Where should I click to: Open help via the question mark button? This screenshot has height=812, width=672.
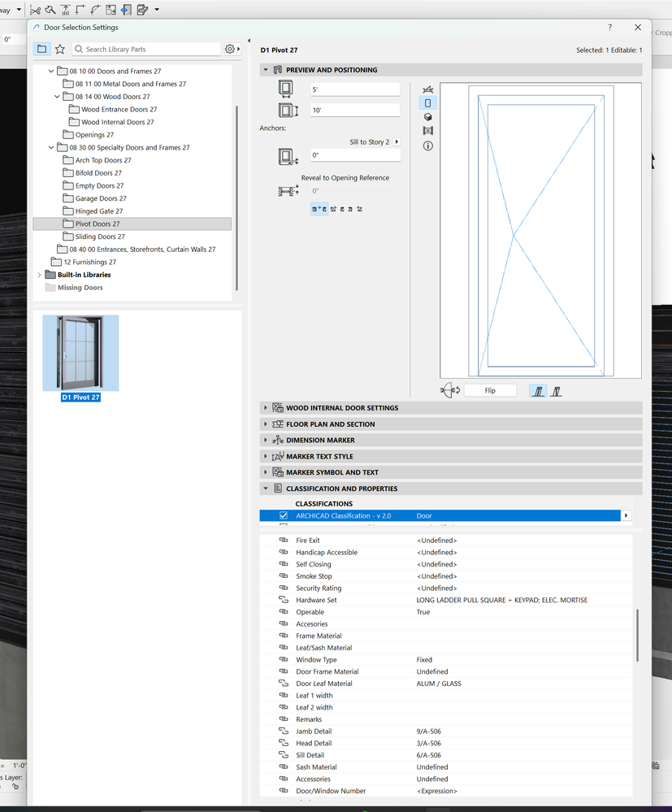click(x=609, y=27)
